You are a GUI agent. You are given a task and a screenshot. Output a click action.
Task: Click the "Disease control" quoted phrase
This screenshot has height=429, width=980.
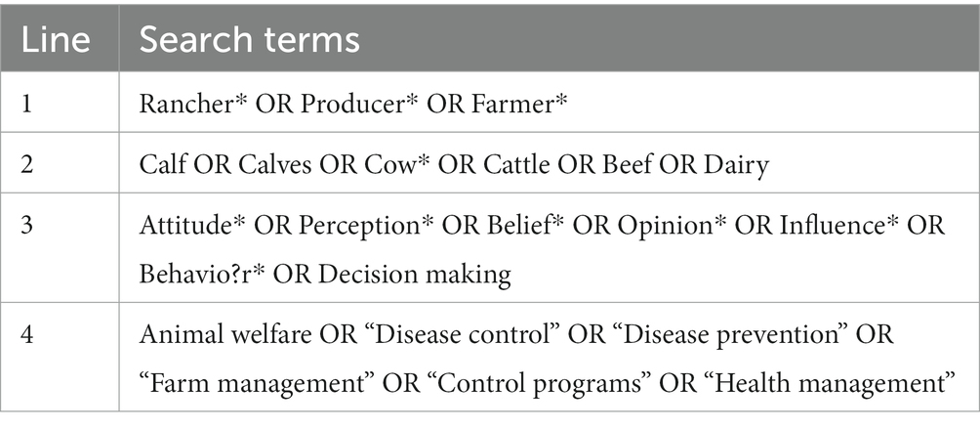(x=460, y=335)
